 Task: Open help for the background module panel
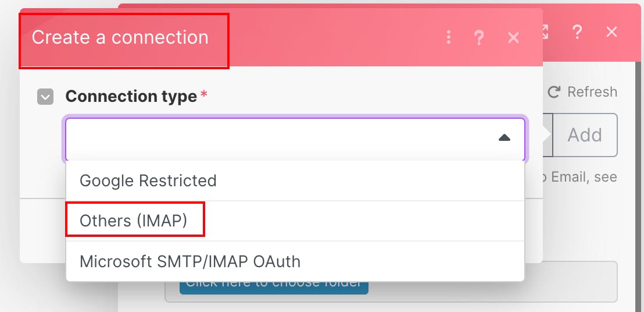(x=577, y=31)
